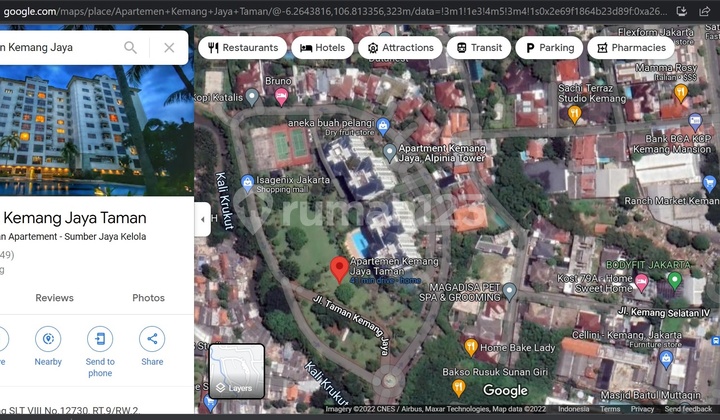This screenshot has width=720, height=420.
Task: Click the search magnifier icon
Action: pyautogui.click(x=130, y=47)
